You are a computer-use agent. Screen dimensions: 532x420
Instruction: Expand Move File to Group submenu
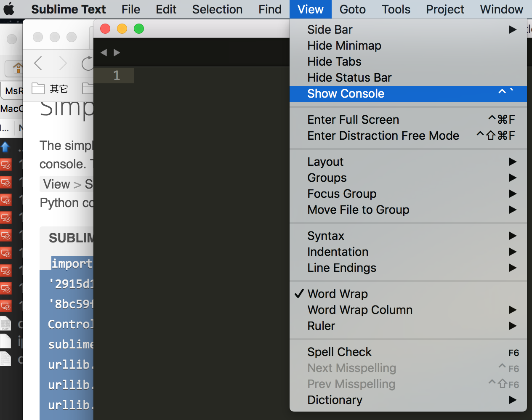click(408, 210)
